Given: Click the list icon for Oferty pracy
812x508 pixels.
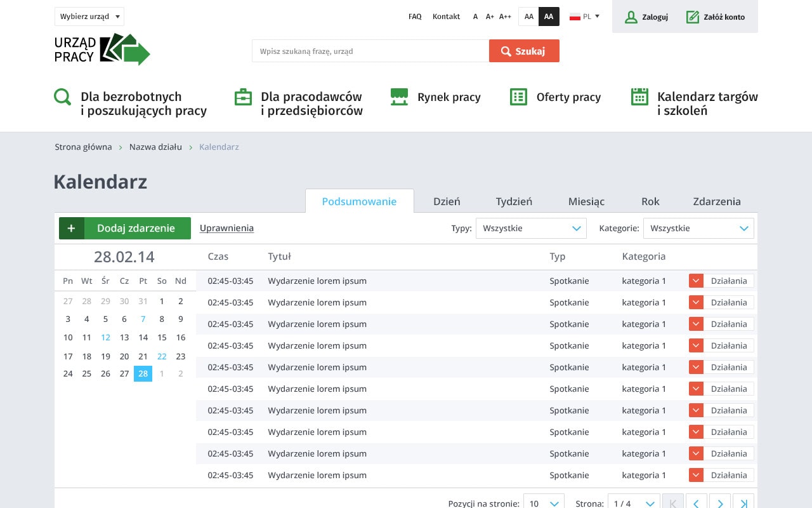Looking at the screenshot, I should (x=518, y=97).
